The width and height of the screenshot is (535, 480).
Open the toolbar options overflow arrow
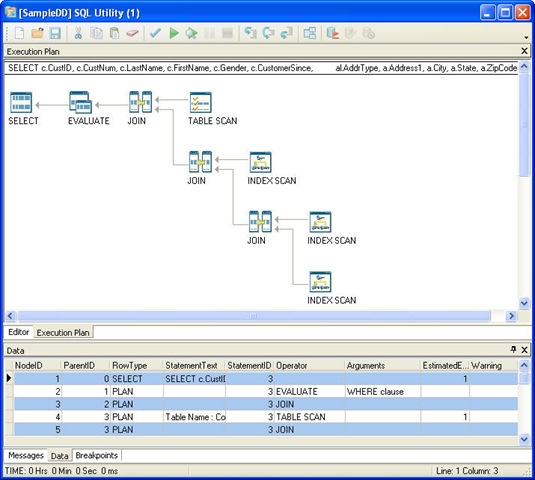(x=526, y=37)
